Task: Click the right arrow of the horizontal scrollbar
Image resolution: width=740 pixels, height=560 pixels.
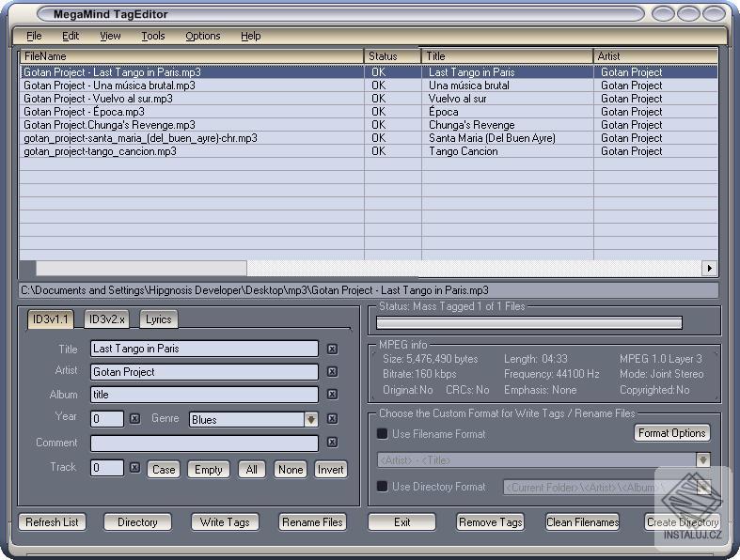Action: pos(709,269)
